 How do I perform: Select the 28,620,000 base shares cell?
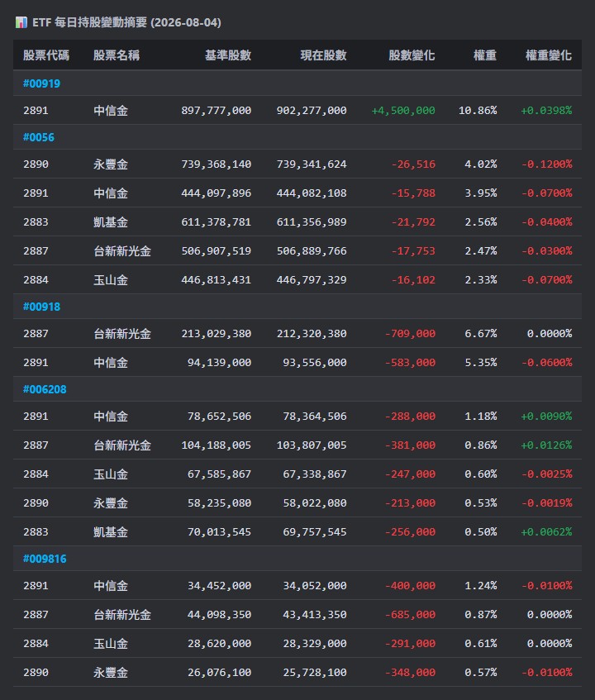pos(219,644)
